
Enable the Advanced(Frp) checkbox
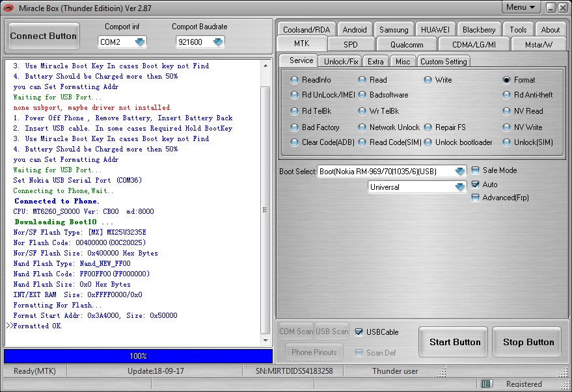(475, 198)
